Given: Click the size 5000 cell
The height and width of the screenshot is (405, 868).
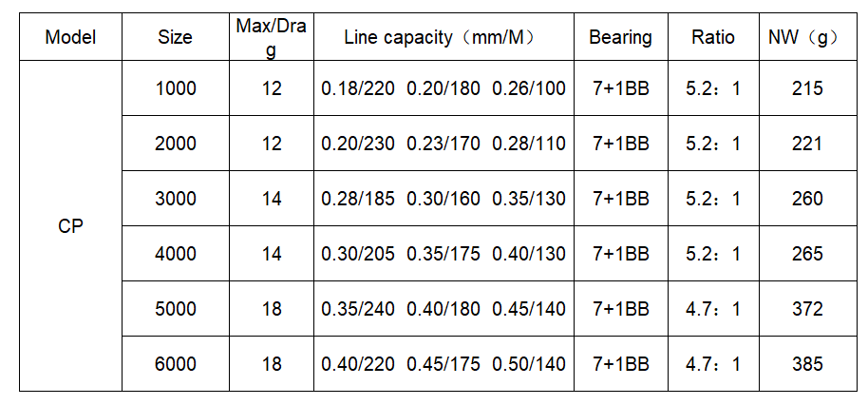Looking at the screenshot, I should (x=175, y=309).
